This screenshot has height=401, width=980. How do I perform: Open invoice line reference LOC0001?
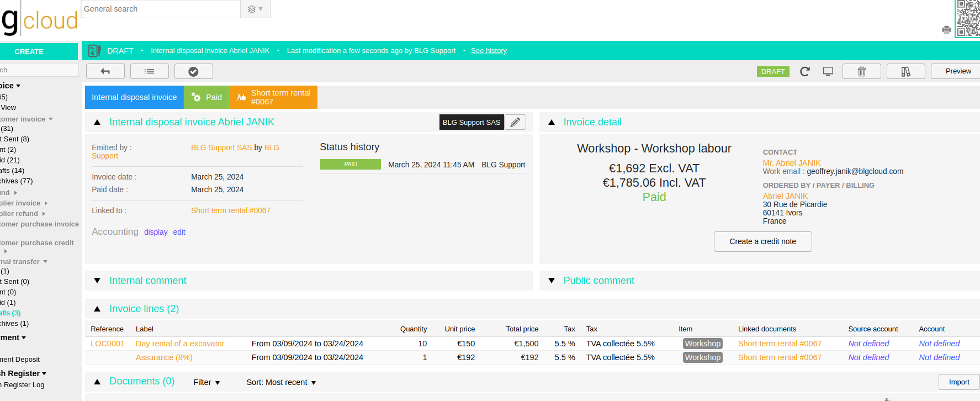click(108, 344)
